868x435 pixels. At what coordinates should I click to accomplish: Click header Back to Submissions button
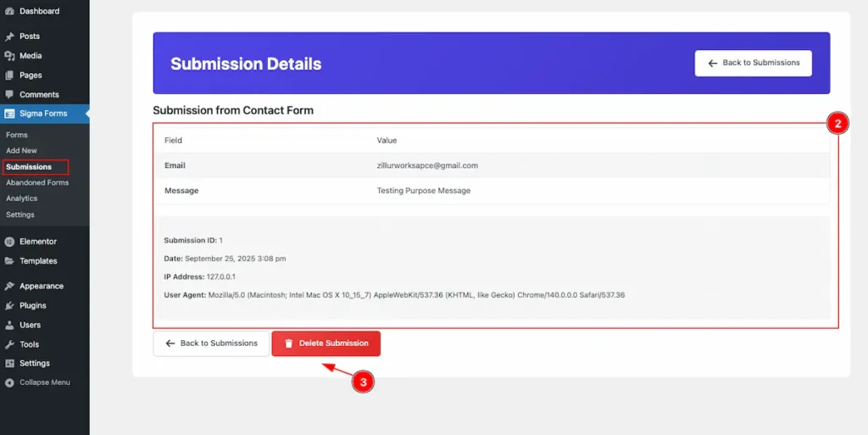754,63
